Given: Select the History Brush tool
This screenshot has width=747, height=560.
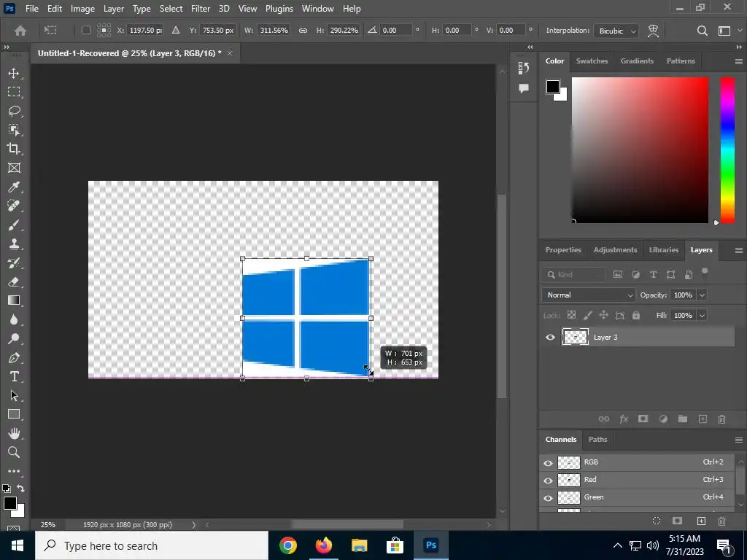Looking at the screenshot, I should point(14,262).
